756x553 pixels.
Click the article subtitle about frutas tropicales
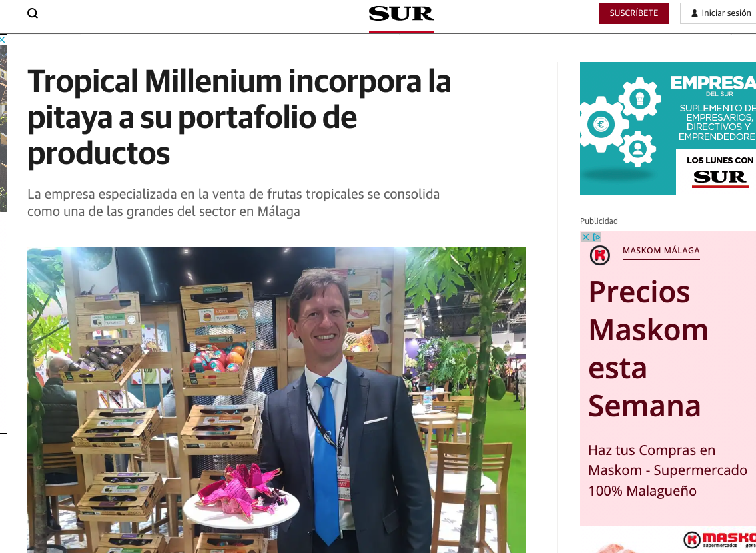(233, 203)
